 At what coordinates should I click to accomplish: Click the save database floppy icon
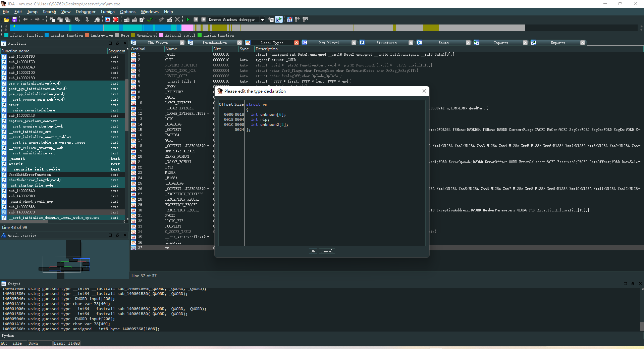click(x=14, y=20)
